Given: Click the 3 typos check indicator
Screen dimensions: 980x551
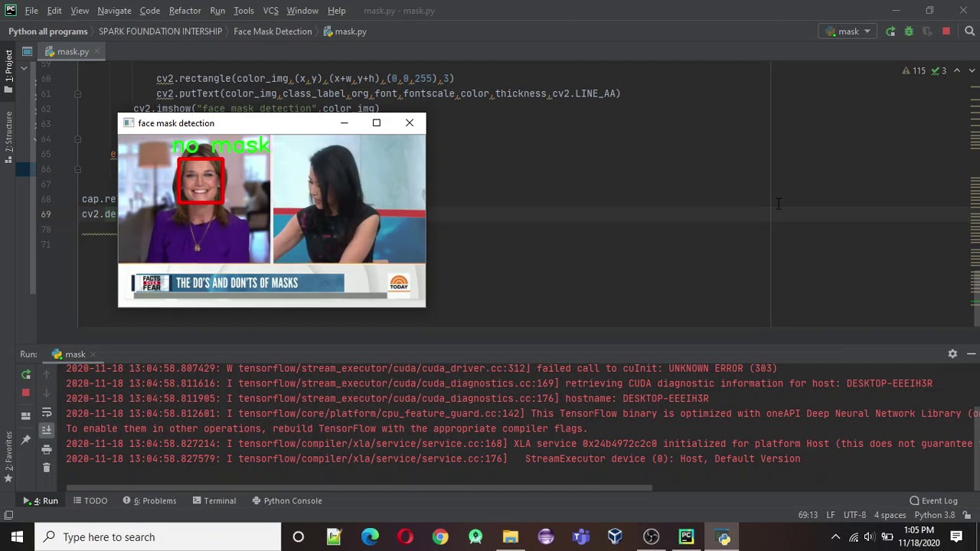Looking at the screenshot, I should (x=940, y=70).
